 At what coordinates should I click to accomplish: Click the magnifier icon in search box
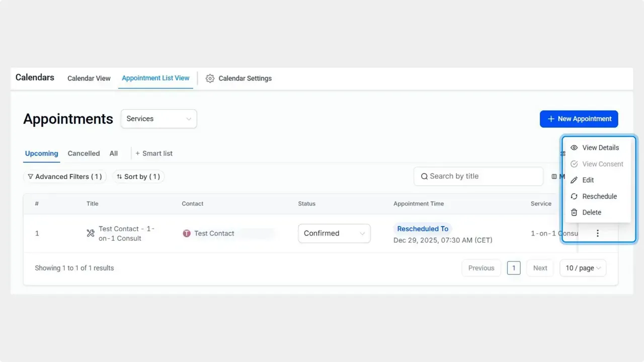point(424,176)
